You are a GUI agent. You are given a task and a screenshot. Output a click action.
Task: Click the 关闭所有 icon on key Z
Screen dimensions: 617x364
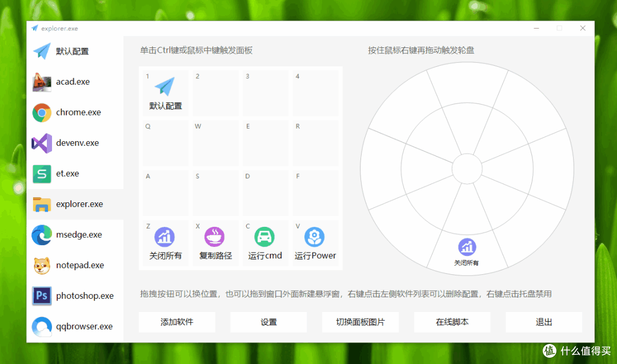[x=165, y=236]
